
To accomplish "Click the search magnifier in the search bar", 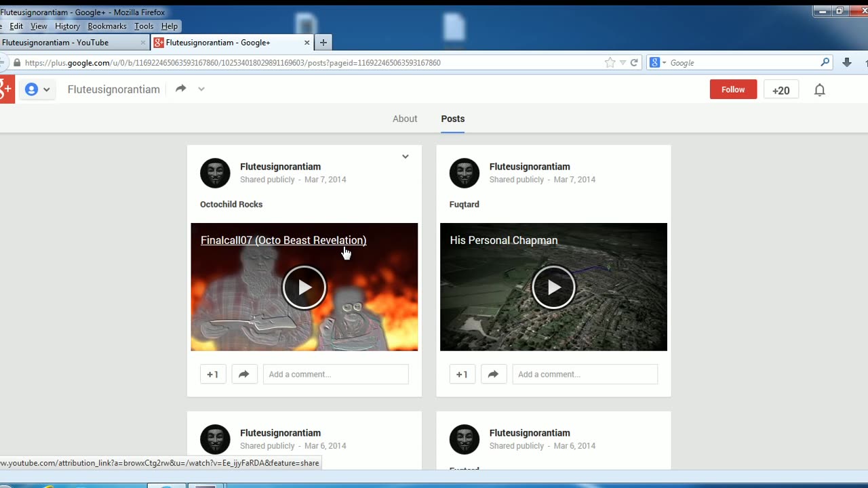I will tap(825, 62).
